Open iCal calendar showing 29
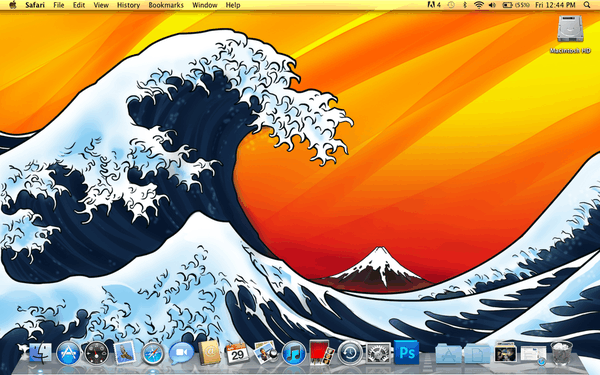Image resolution: width=600 pixels, height=375 pixels. coord(237,352)
